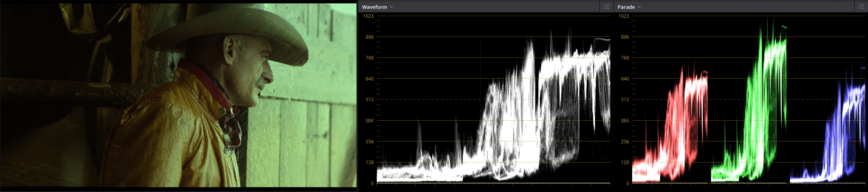Click the cowboy clip in the viewer
This screenshot has height=192, width=868.
click(x=178, y=95)
